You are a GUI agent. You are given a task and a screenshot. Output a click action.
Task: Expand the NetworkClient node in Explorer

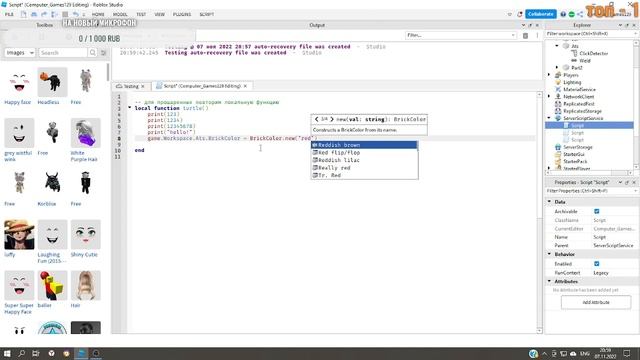(x=549, y=96)
